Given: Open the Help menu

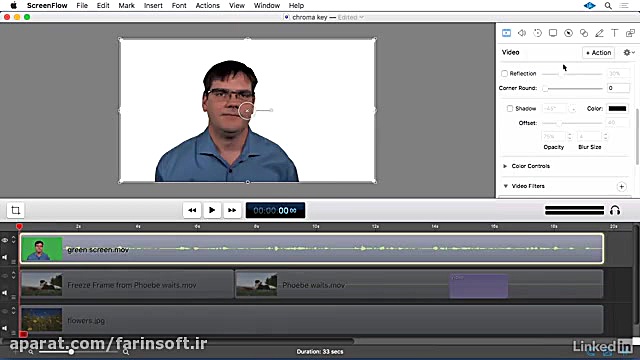Looking at the screenshot, I should pos(296,6).
